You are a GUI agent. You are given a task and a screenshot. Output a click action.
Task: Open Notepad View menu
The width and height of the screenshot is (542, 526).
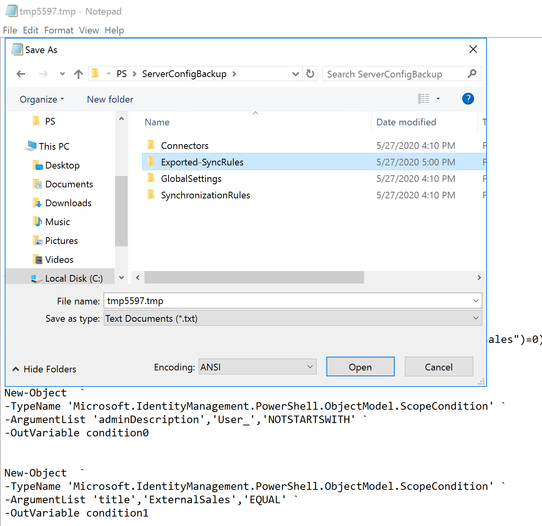point(89,30)
